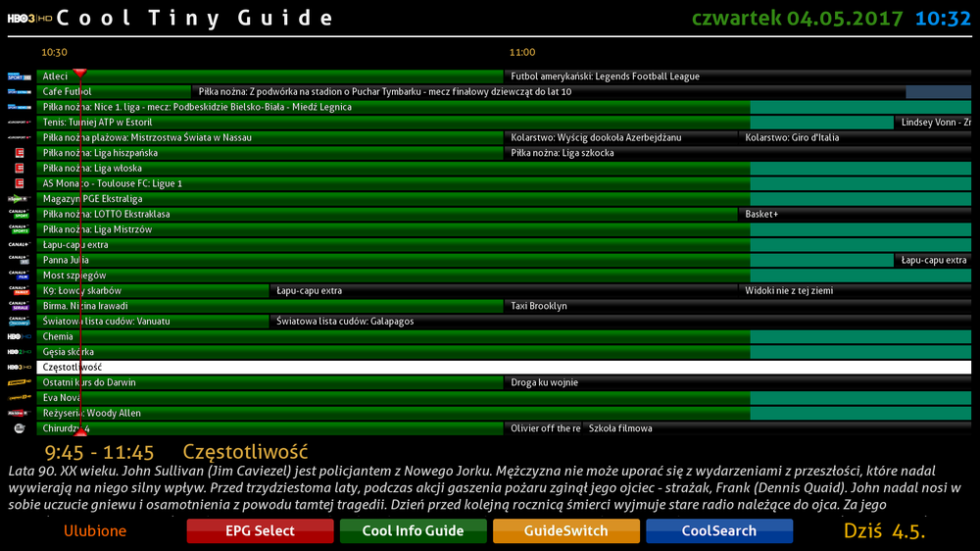The image size is (980, 551).
Task: Click the bottom current-time marker triangle
Action: tap(80, 431)
